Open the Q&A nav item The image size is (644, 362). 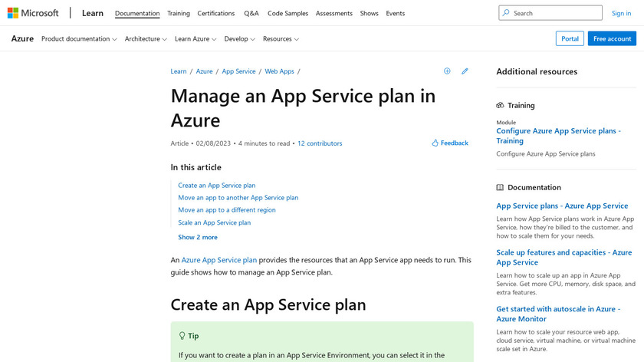251,13
